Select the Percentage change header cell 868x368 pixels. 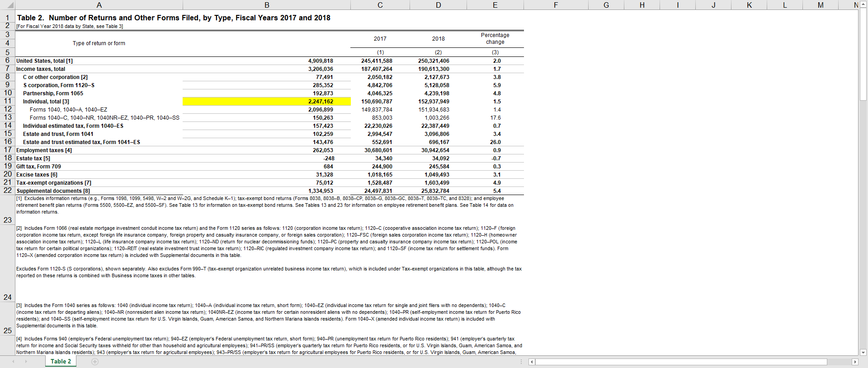tap(495, 38)
